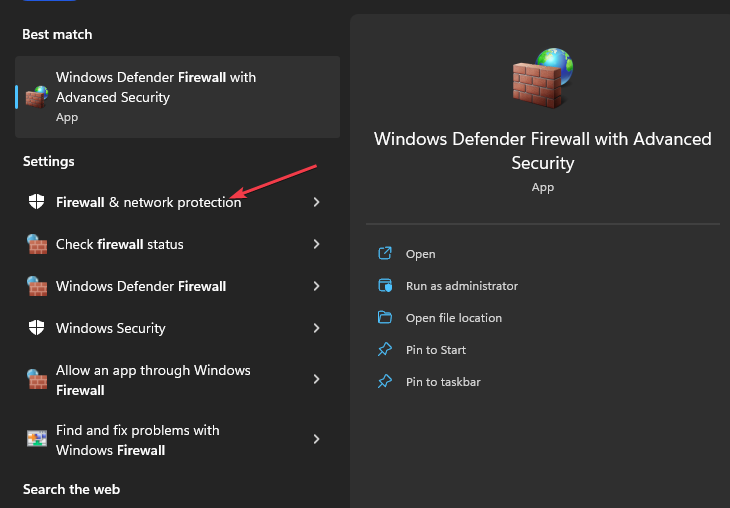Click the brick wall icon for Check firewall status
Screen dimensions: 730x508
(x=36, y=244)
